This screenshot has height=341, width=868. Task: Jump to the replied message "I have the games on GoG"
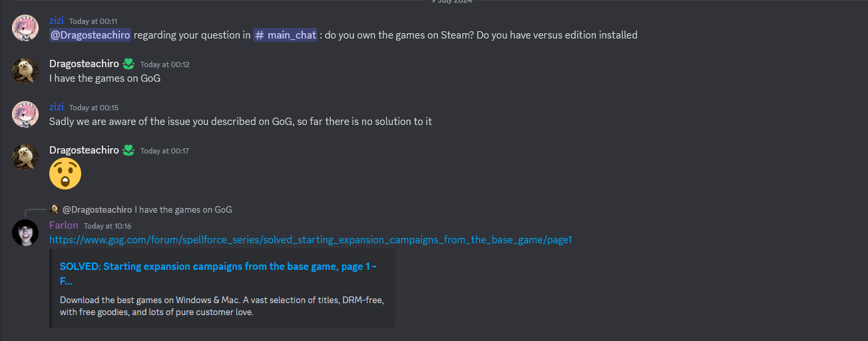183,209
